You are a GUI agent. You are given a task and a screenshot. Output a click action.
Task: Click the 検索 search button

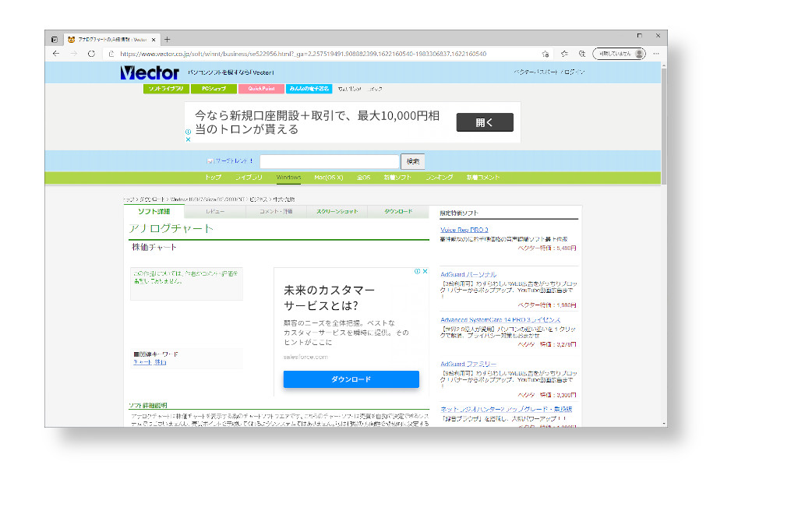(x=413, y=161)
